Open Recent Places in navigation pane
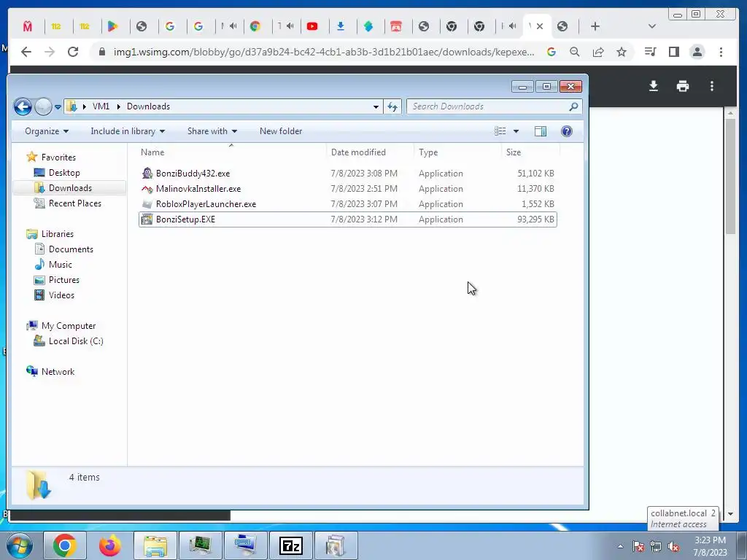 [75, 203]
